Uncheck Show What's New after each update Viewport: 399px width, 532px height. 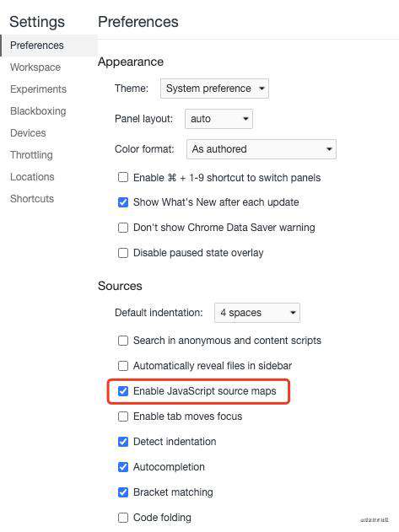(x=123, y=202)
